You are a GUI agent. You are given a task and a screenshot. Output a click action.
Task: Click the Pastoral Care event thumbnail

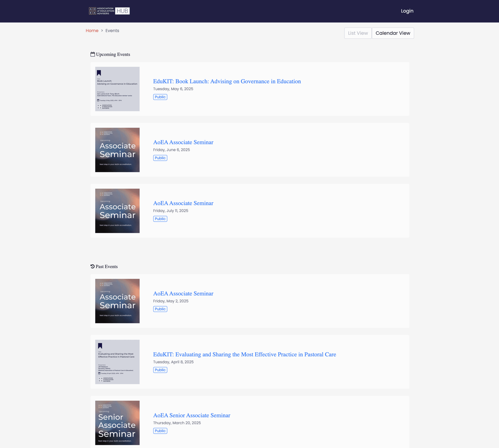(x=117, y=362)
